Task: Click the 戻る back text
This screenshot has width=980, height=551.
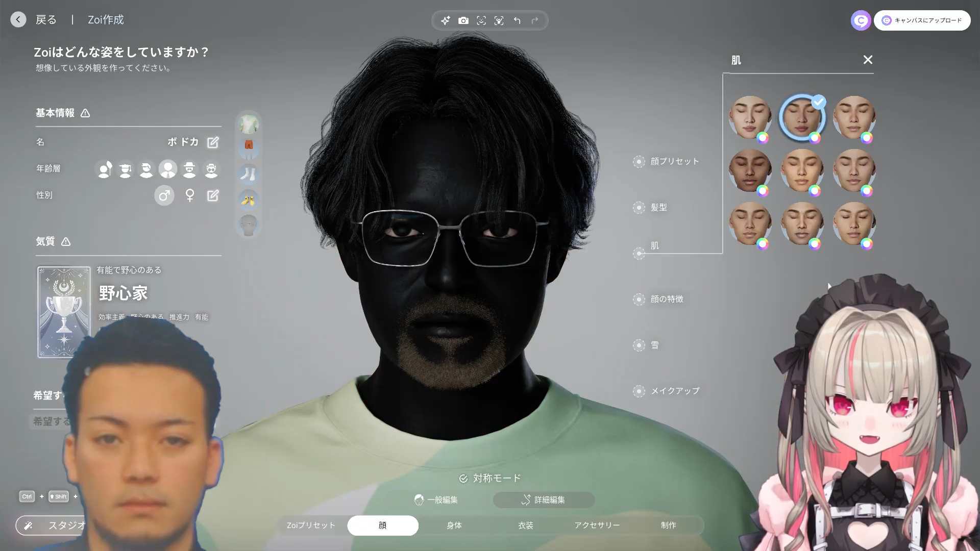Action: 46,20
